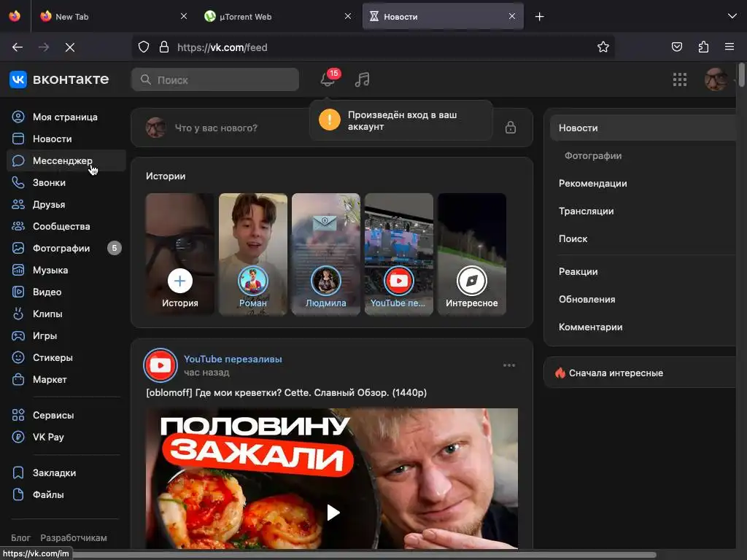Open the Блог footer link
Image resolution: width=747 pixels, height=560 pixels.
[20, 537]
